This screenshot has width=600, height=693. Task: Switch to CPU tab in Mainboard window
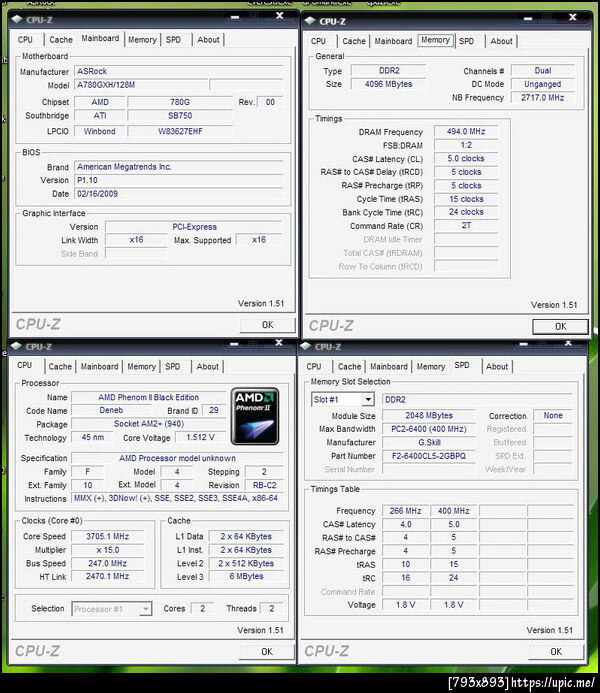pyautogui.click(x=25, y=40)
